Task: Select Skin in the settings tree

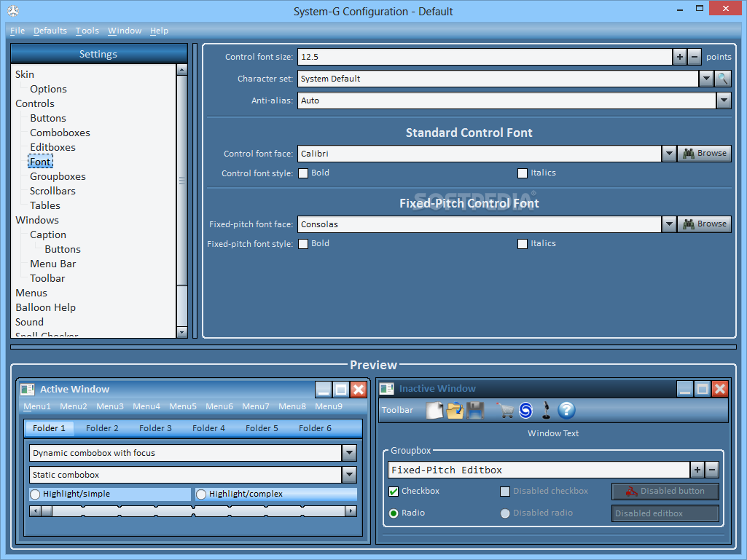Action: 25,75
